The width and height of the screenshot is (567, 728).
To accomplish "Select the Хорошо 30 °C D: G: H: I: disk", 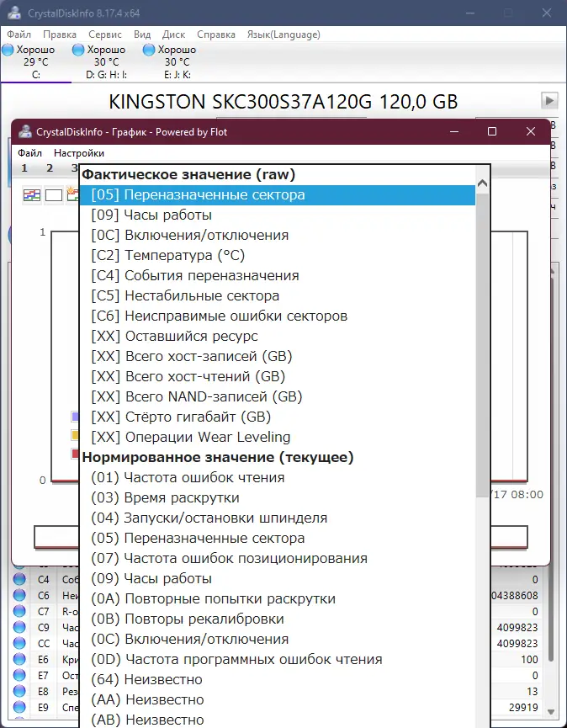I will pyautogui.click(x=106, y=61).
